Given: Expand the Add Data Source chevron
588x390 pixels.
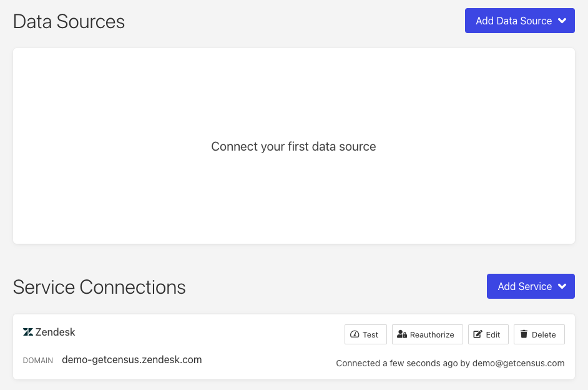Looking at the screenshot, I should [x=562, y=21].
